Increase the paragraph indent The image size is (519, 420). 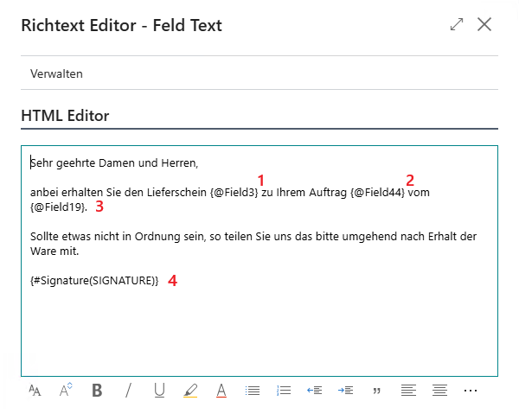[345, 391]
